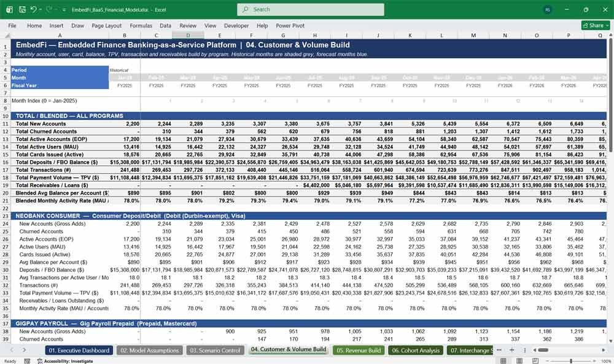
Task: Select the Fiscal Year label cell
Action: pyautogui.click(x=60, y=85)
